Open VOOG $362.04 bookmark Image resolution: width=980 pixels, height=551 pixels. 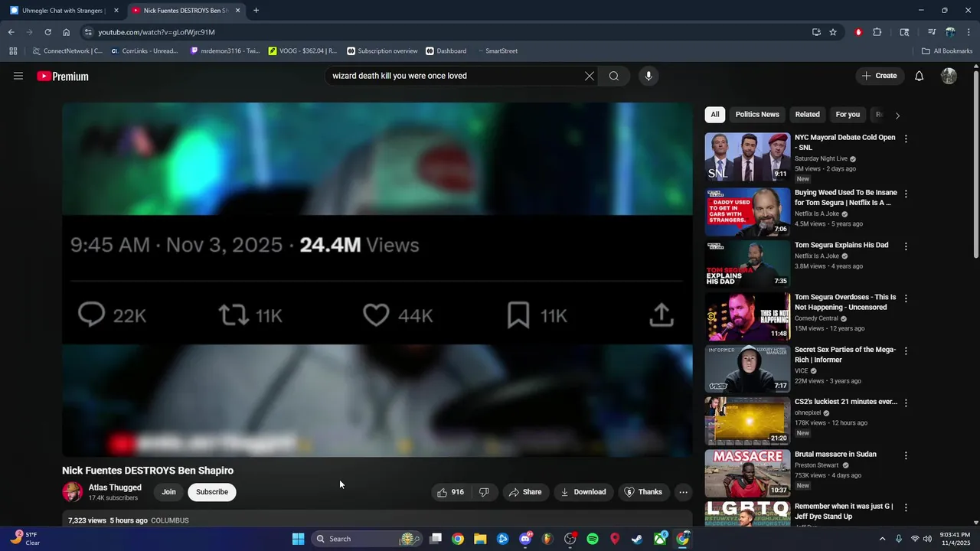(x=303, y=51)
